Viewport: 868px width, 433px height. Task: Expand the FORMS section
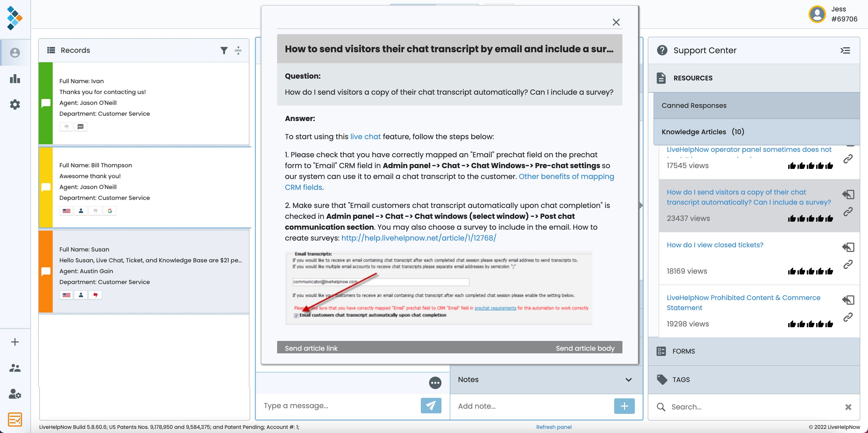pyautogui.click(x=754, y=351)
